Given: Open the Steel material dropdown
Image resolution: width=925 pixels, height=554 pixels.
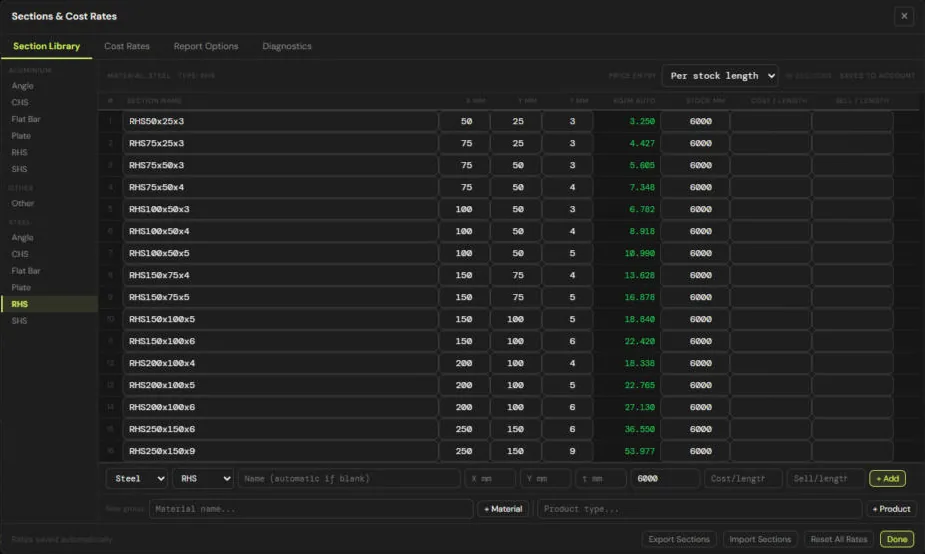Looking at the screenshot, I should [x=137, y=478].
